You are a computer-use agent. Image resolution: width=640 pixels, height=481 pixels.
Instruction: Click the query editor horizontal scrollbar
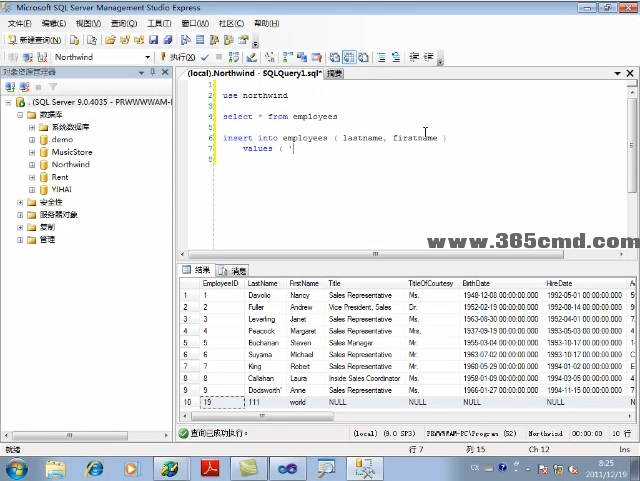[376, 254]
